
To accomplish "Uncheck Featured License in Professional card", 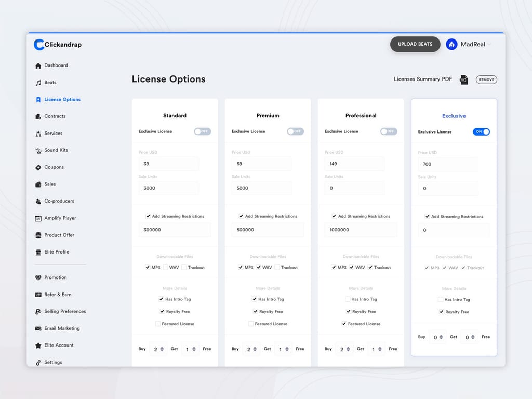I will click(344, 324).
